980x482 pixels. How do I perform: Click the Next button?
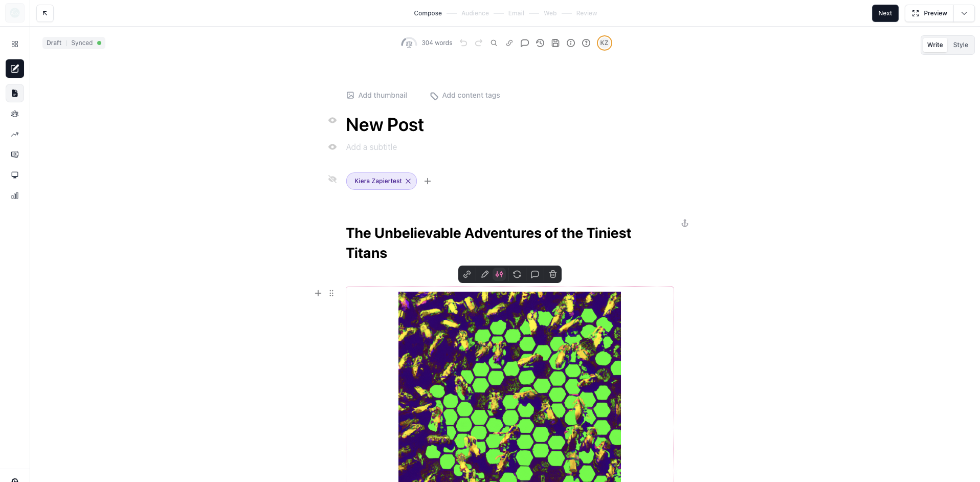[885, 13]
